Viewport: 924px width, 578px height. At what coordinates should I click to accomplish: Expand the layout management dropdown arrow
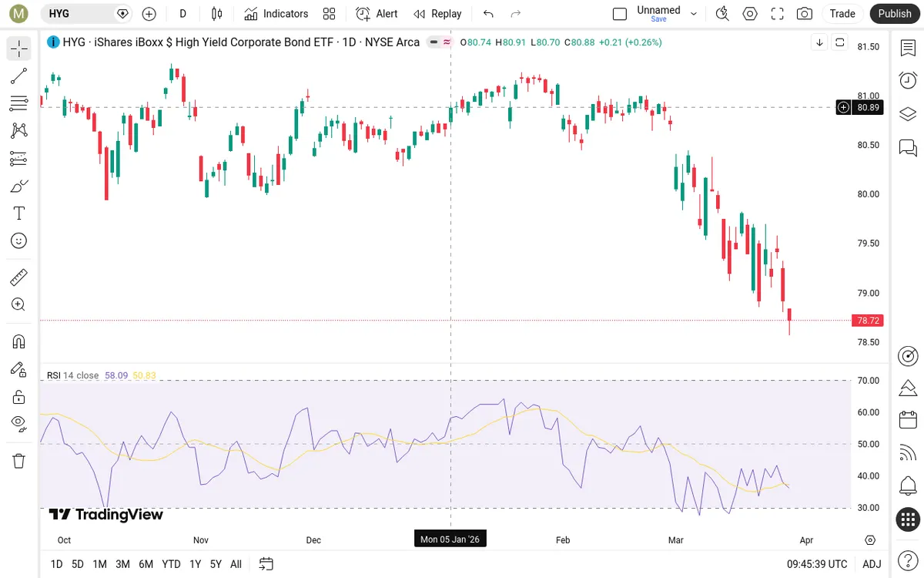[x=694, y=14]
